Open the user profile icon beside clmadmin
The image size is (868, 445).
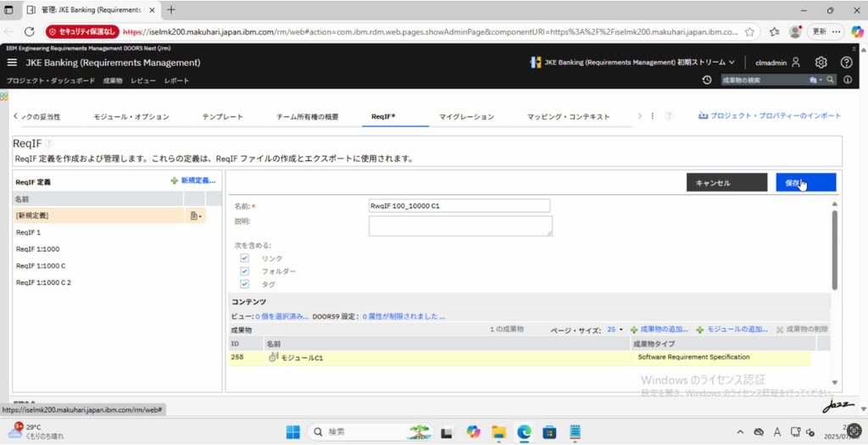pyautogui.click(x=795, y=63)
